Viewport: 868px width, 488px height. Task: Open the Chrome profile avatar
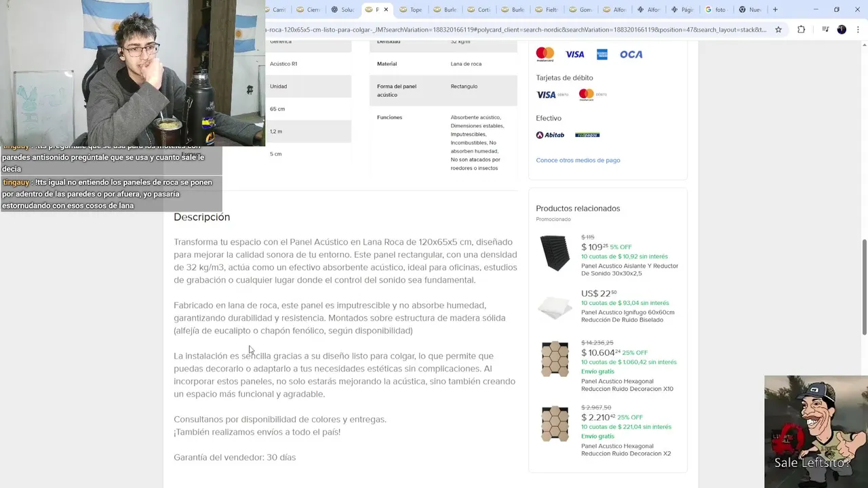(842, 30)
